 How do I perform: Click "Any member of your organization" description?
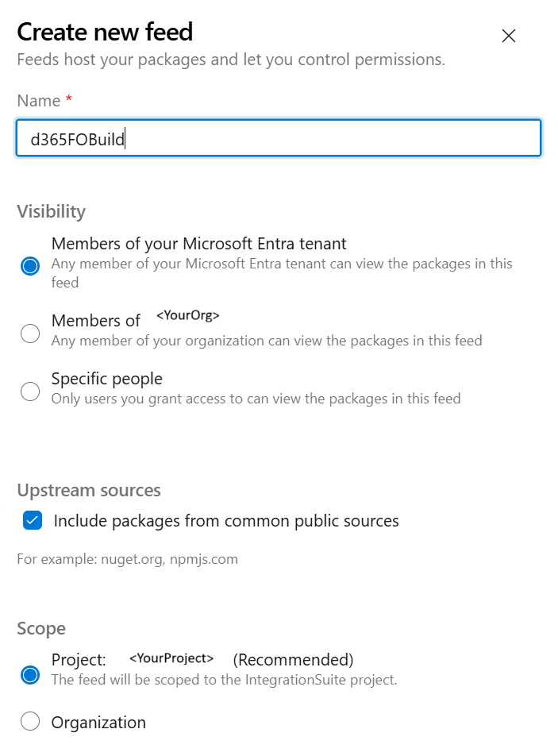click(x=267, y=341)
